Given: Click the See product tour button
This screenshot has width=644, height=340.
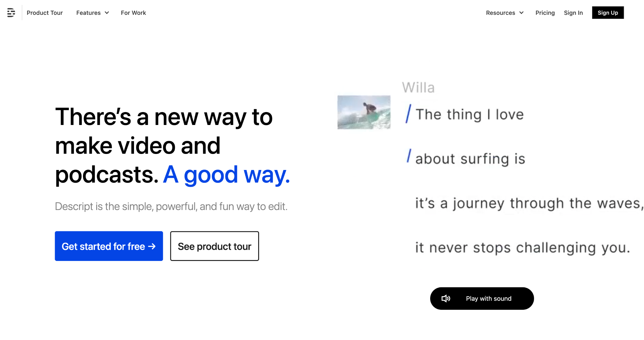Looking at the screenshot, I should [214, 246].
